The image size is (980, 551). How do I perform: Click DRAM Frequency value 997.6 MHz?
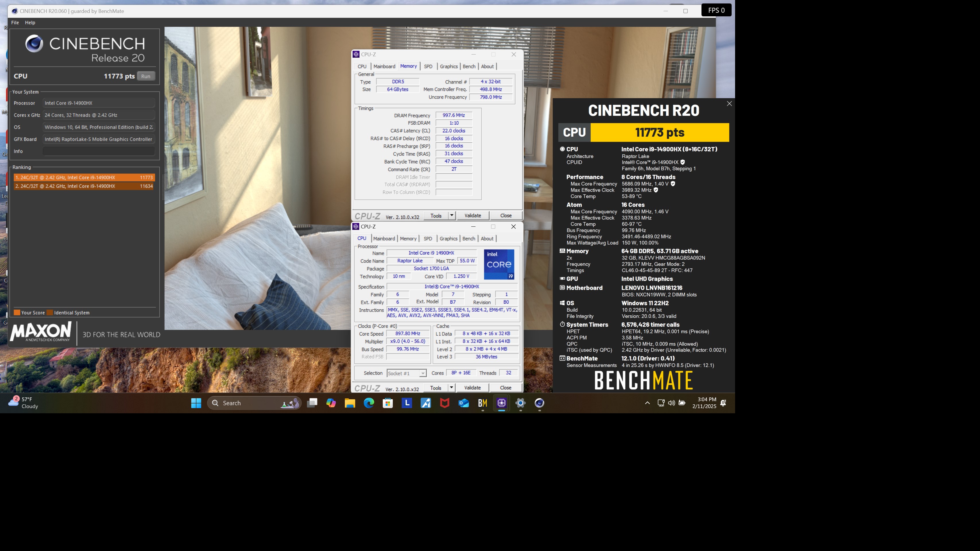[454, 115]
